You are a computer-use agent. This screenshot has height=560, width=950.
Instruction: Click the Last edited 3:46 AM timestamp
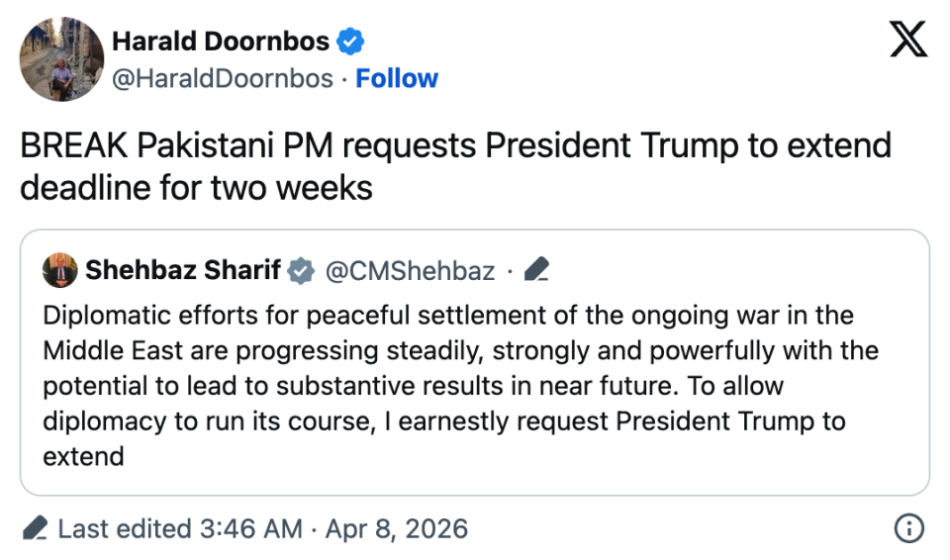[x=179, y=528]
